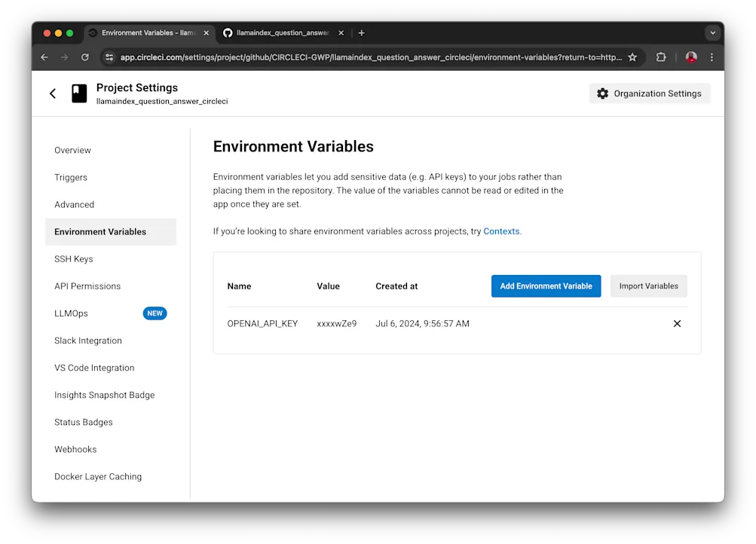Open the browser extensions puzzle icon
The width and height of the screenshot is (756, 544).
[661, 57]
